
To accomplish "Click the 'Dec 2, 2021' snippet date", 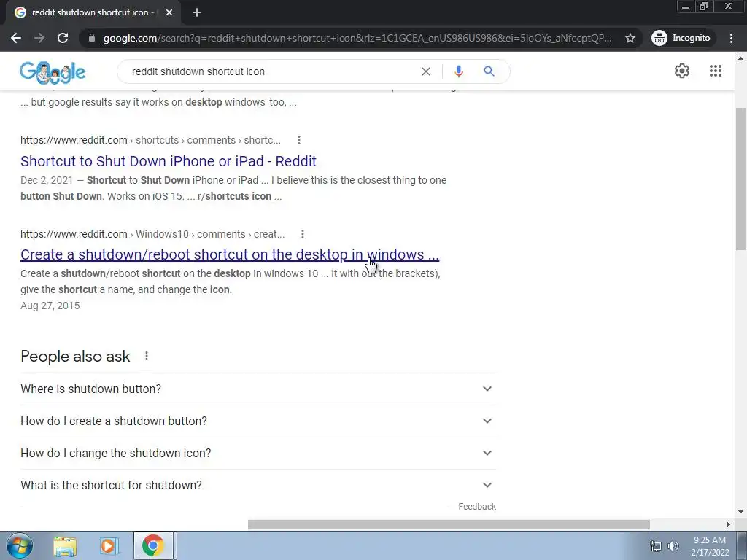I will [47, 181].
